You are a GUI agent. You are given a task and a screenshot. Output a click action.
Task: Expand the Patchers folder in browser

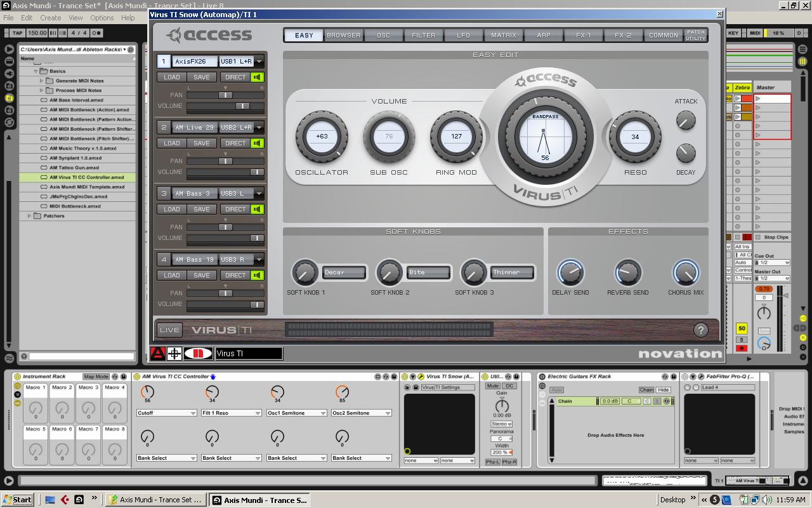[29, 216]
